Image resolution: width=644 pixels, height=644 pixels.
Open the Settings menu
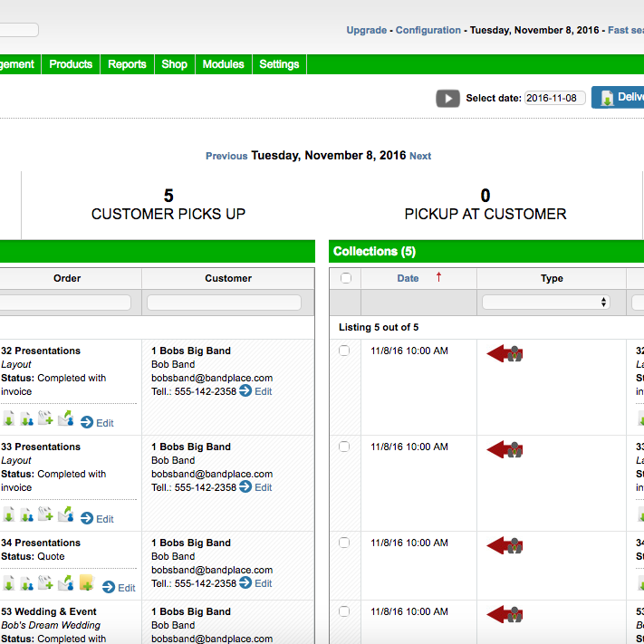click(279, 64)
